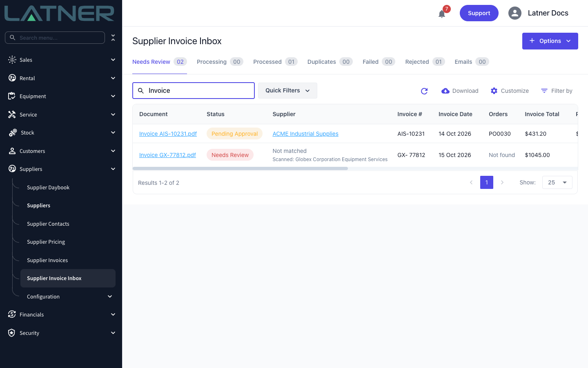Expand the Configuration submenu chevron
This screenshot has width=588, height=368.
(x=110, y=296)
